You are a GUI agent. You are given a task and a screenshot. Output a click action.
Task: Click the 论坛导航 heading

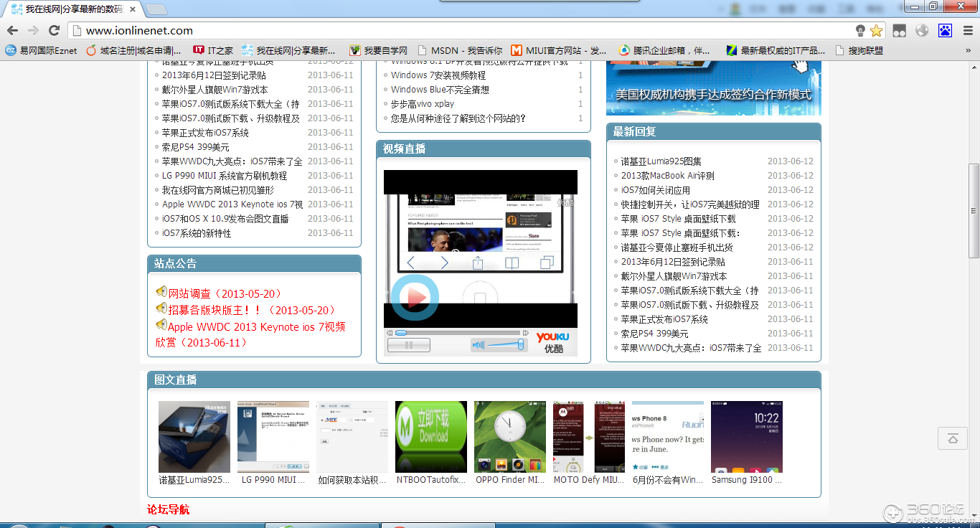click(169, 509)
